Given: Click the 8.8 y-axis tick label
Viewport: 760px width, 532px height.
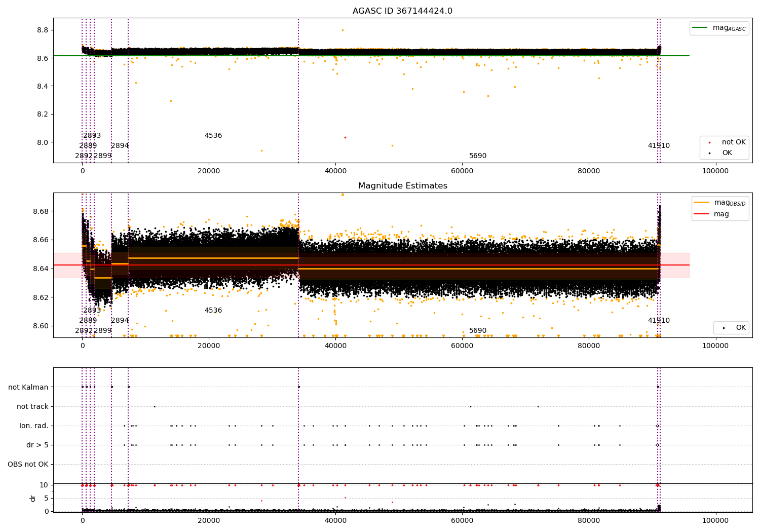Looking at the screenshot, I should tap(43, 30).
